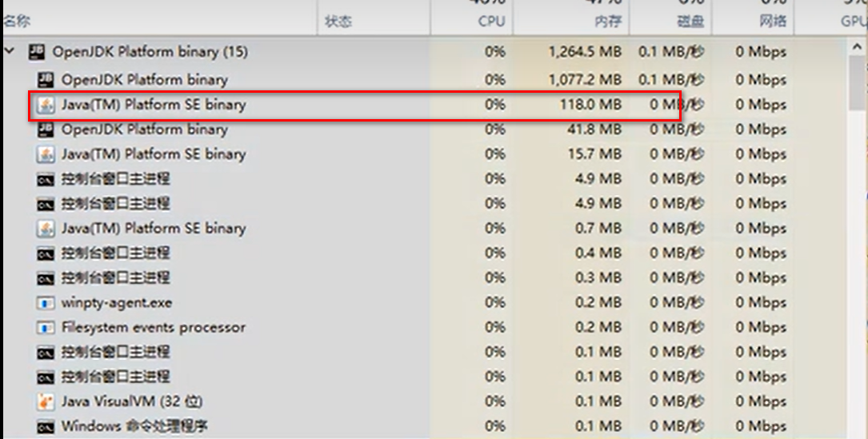Viewport: 868px width, 439px height.
Task: Click the 0.1 MB value for Java VisualVM
Action: 598,401
